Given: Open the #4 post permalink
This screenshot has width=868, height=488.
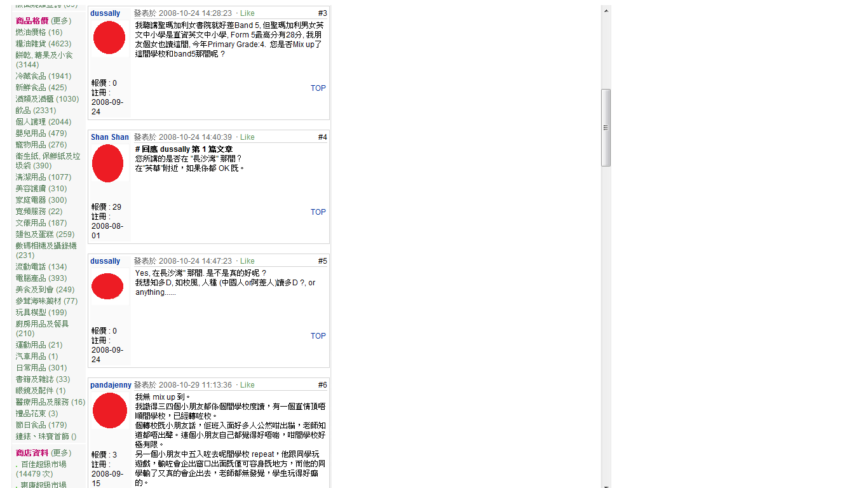Looking at the screenshot, I should (x=322, y=137).
